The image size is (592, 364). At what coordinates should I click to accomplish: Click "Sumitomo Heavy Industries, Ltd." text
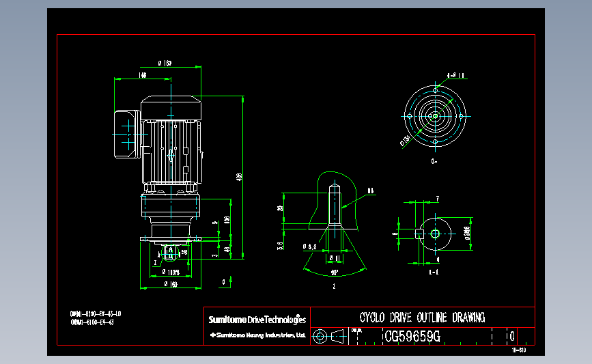tap(258, 335)
